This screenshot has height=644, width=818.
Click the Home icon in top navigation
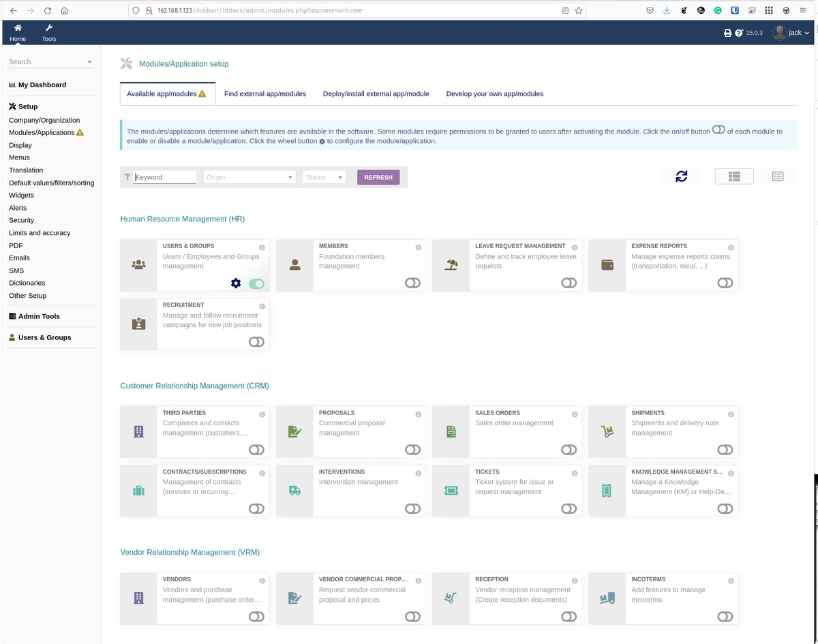(x=18, y=32)
